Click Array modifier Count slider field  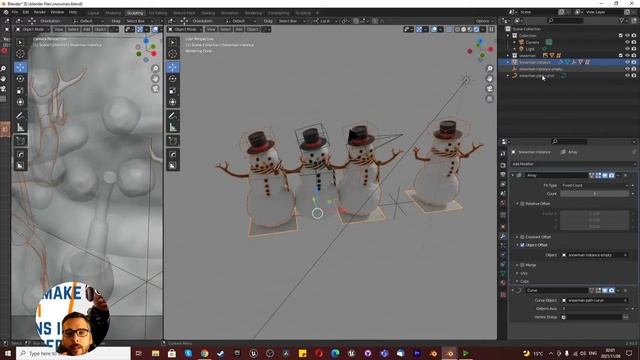(595, 193)
